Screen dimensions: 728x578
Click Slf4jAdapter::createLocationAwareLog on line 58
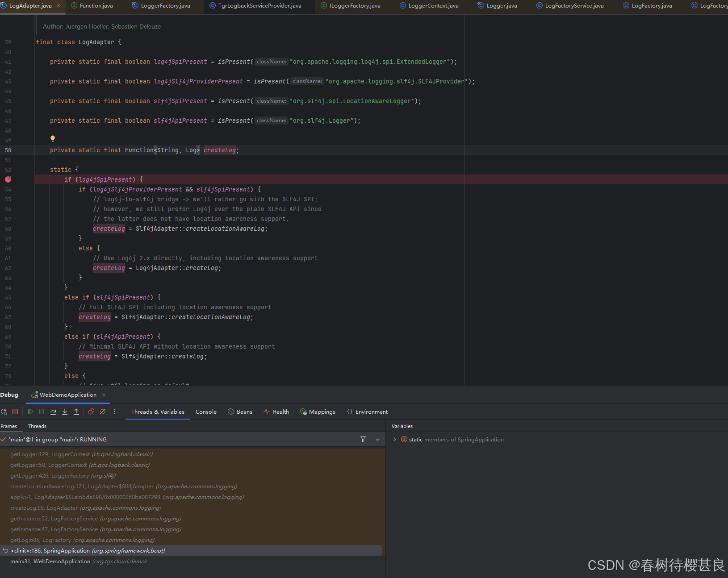pos(200,229)
